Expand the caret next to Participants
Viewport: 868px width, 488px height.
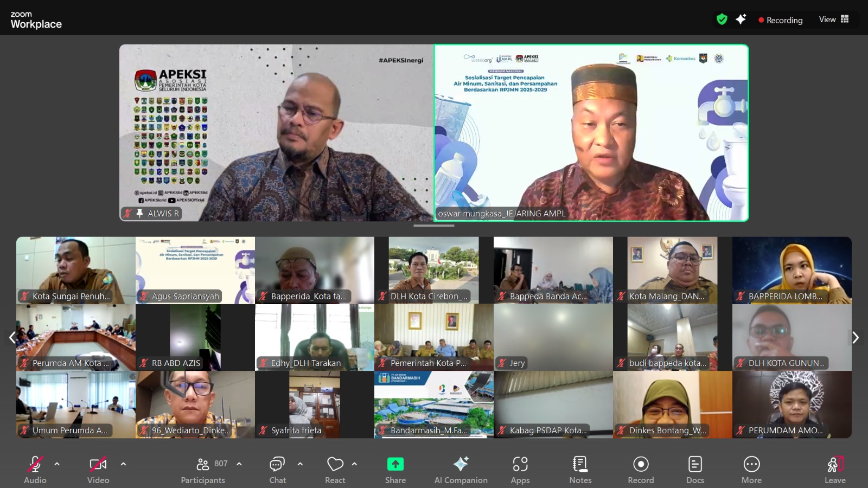tap(239, 464)
